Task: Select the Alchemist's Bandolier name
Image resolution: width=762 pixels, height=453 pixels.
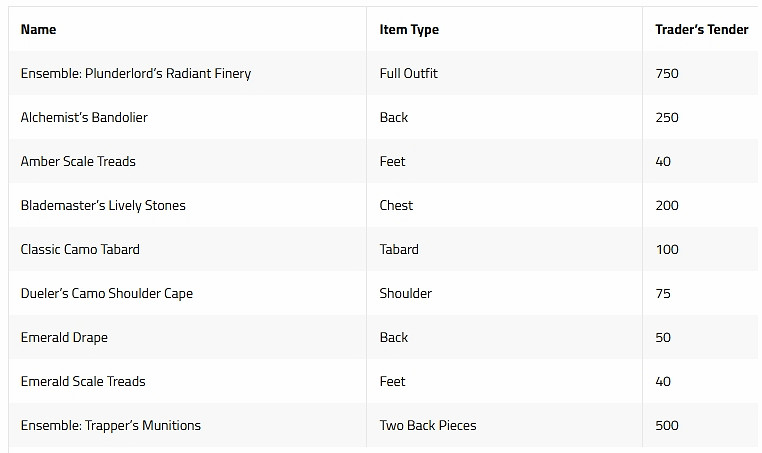Action: 84,118
